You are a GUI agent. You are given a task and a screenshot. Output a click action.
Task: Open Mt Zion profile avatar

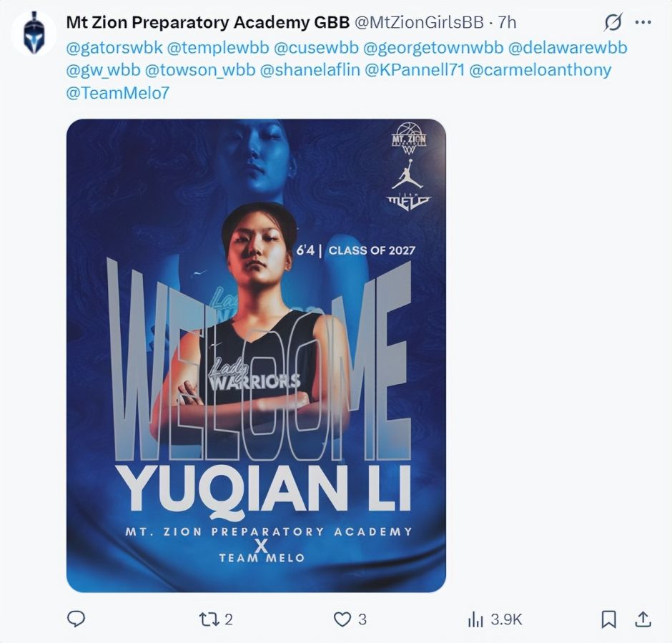(x=34, y=34)
